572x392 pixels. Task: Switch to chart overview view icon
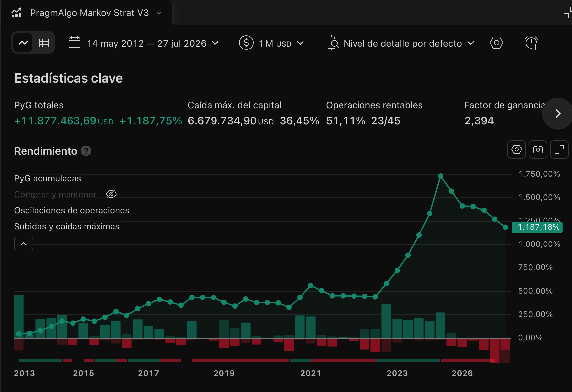coord(23,43)
